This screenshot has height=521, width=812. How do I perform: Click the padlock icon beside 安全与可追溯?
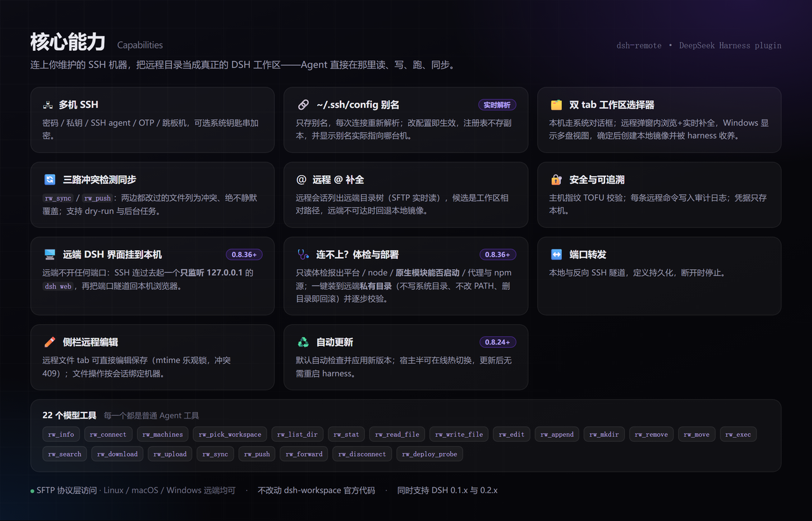tap(556, 180)
